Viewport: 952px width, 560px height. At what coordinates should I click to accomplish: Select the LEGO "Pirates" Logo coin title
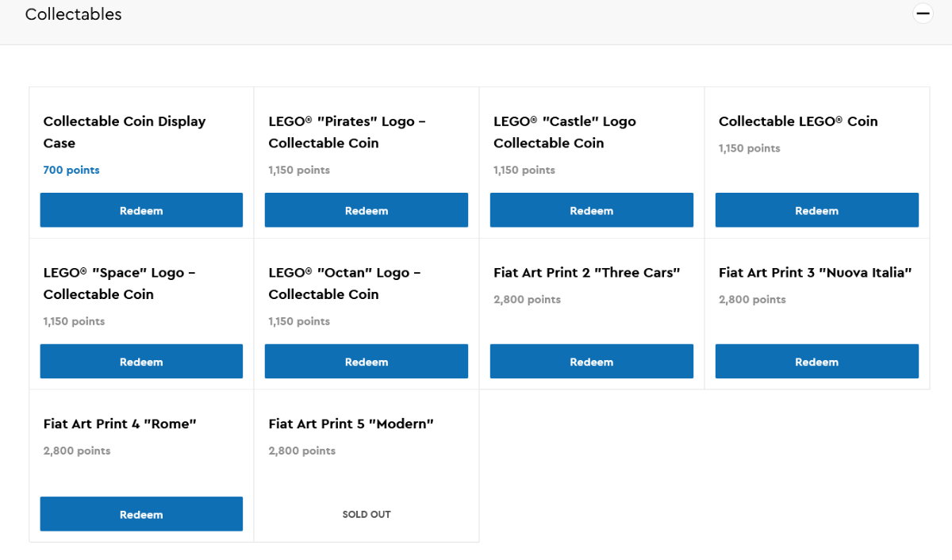tap(347, 132)
